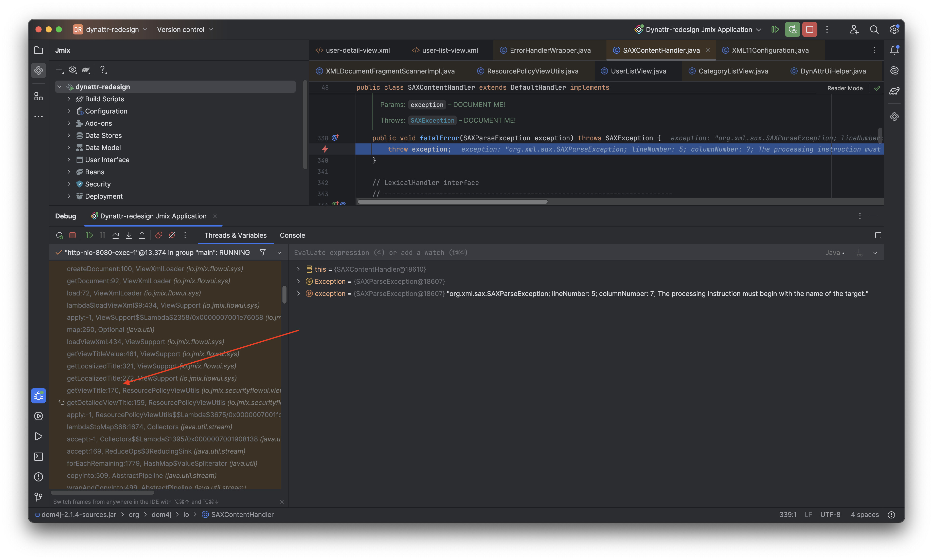Viewport: 933px width, 560px height.
Task: Click 4 spaces indent setting
Action: point(864,514)
